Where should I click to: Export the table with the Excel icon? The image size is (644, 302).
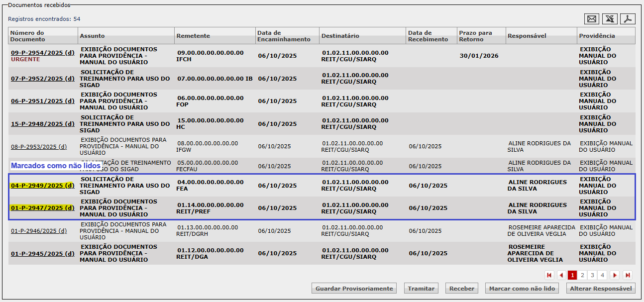(610, 19)
